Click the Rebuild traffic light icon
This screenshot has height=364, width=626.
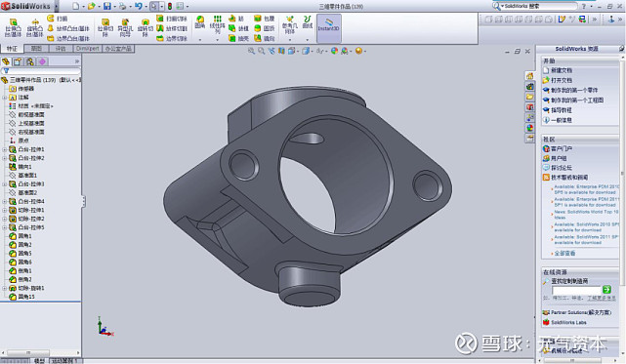pyautogui.click(x=170, y=6)
